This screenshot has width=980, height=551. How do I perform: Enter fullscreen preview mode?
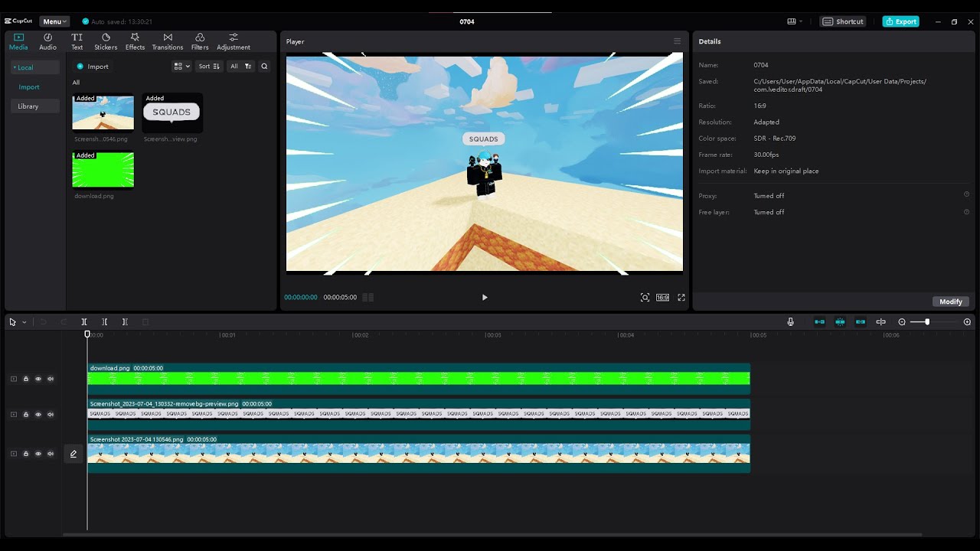[x=681, y=298]
